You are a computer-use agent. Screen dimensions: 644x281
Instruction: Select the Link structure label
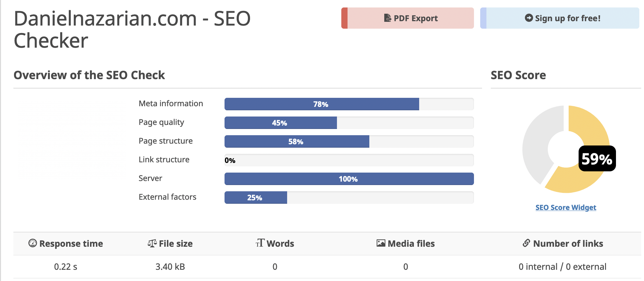pos(164,160)
